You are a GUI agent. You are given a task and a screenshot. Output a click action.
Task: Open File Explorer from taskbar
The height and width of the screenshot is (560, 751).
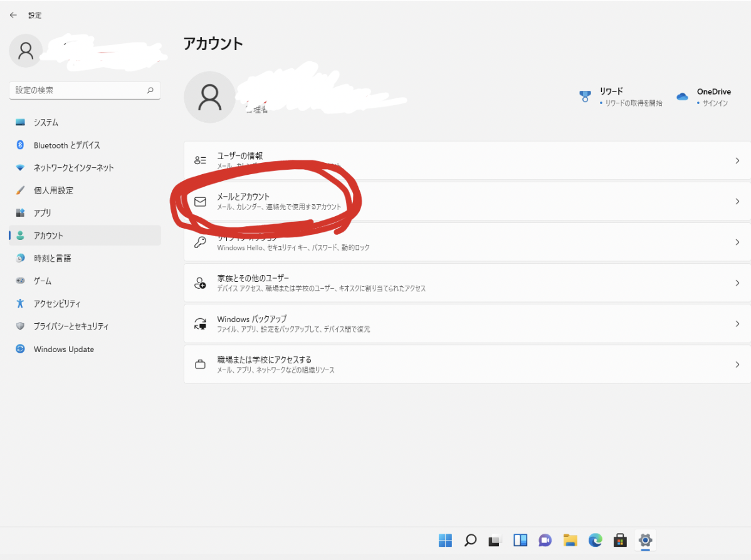[x=570, y=541]
